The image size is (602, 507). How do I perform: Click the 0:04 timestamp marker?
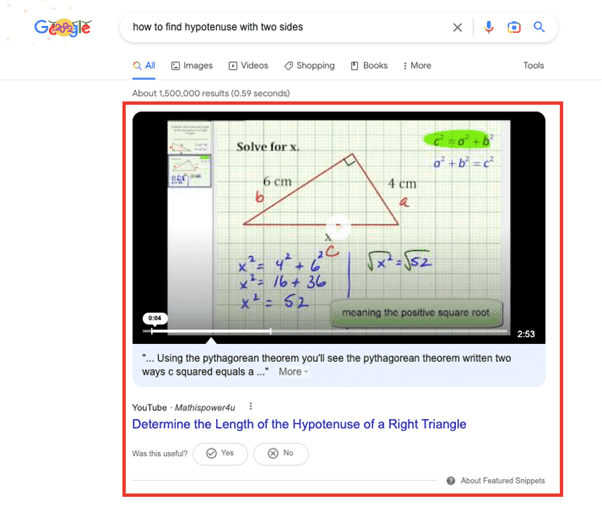pyautogui.click(x=155, y=318)
